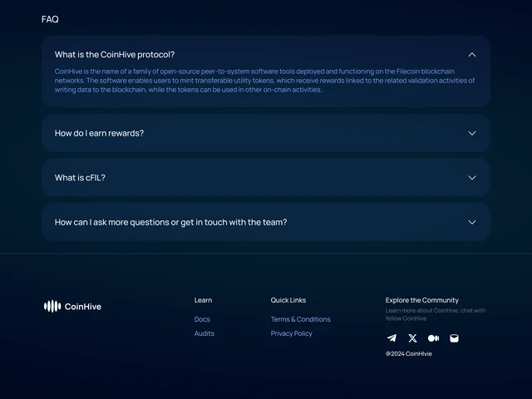
Task: Open Terms & Conditions link
Action: 301,319
